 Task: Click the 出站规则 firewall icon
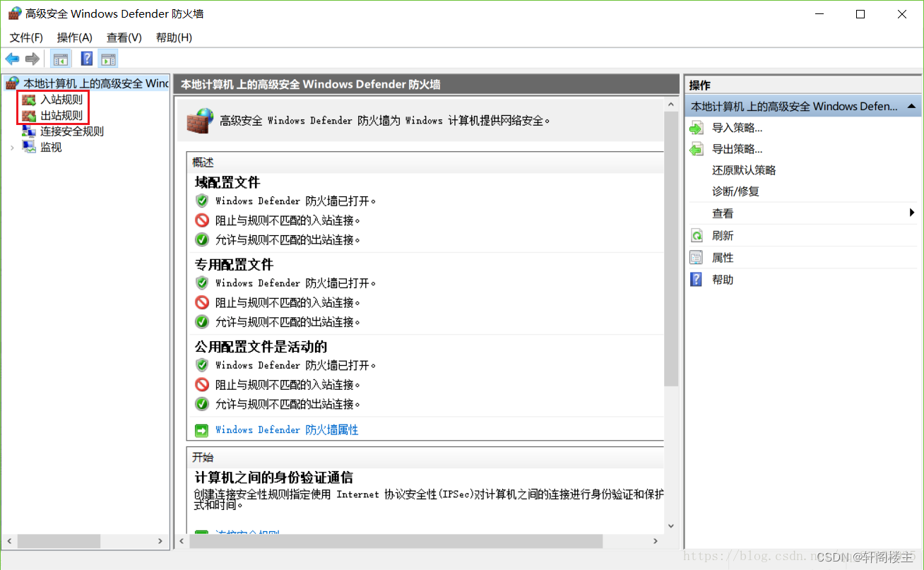tap(29, 115)
